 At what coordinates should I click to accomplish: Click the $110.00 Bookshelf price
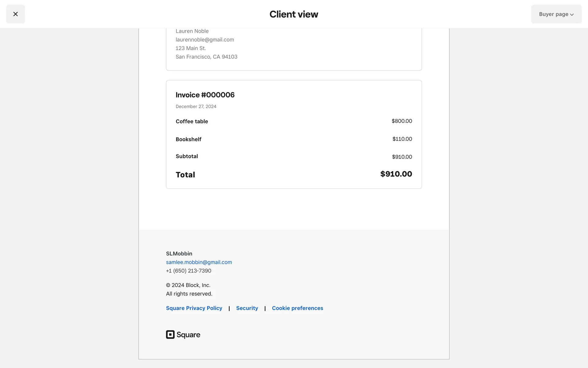[402, 139]
